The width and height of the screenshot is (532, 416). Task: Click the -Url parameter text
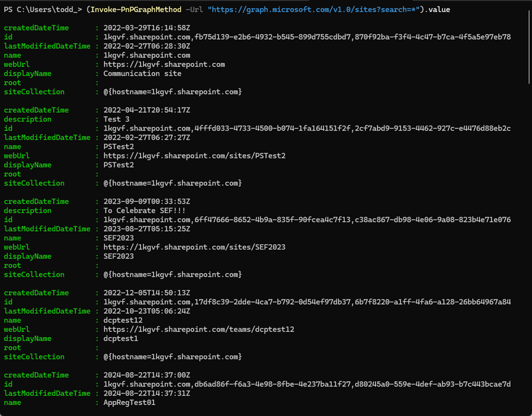pos(194,9)
